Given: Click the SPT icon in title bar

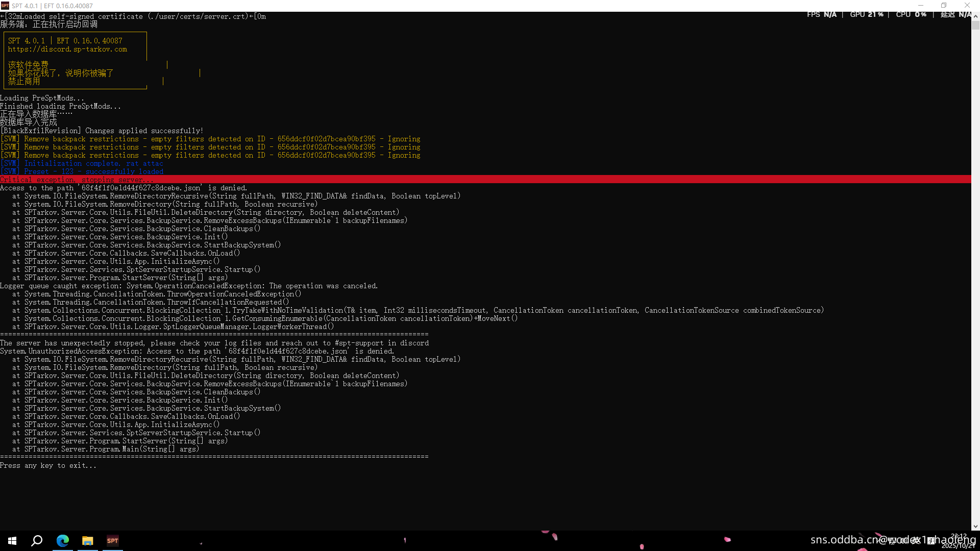Looking at the screenshot, I should [5, 6].
